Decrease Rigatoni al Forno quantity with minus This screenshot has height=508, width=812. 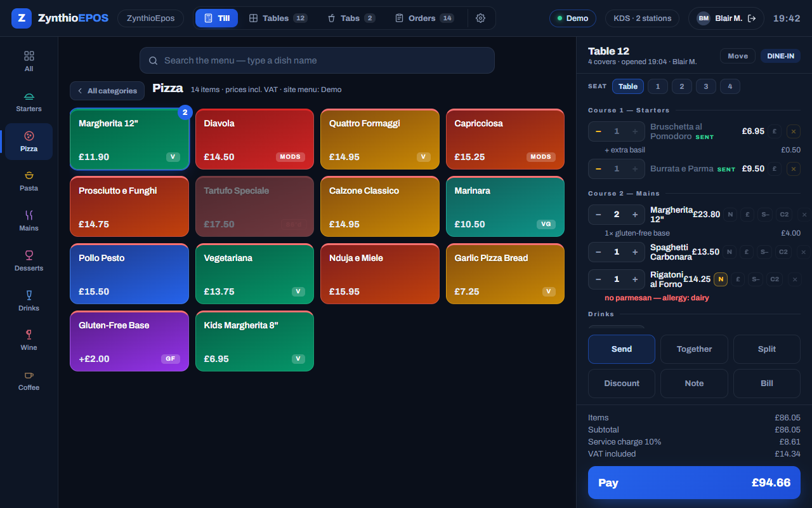click(x=598, y=279)
